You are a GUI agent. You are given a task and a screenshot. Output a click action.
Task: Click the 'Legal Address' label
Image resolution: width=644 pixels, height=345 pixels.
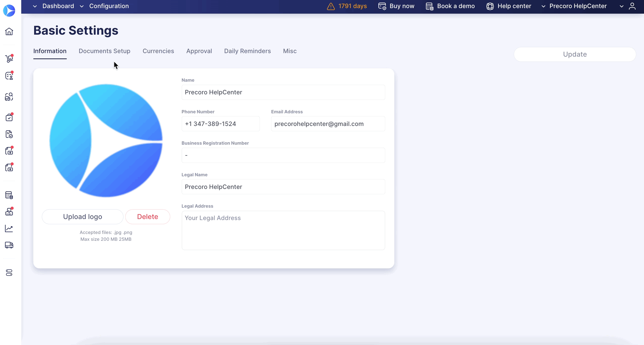tap(197, 206)
